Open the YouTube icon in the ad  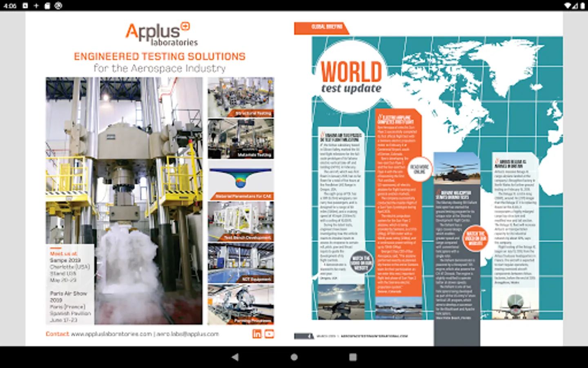coord(269,334)
